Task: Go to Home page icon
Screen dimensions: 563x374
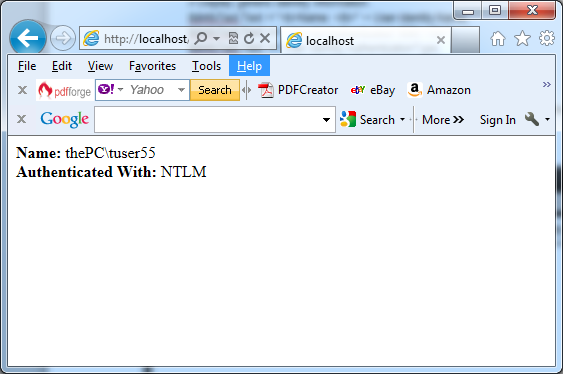Action: (498, 38)
